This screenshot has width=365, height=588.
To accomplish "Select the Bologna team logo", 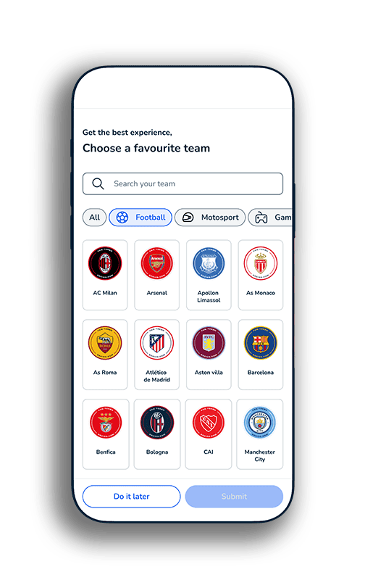I will 157,422.
